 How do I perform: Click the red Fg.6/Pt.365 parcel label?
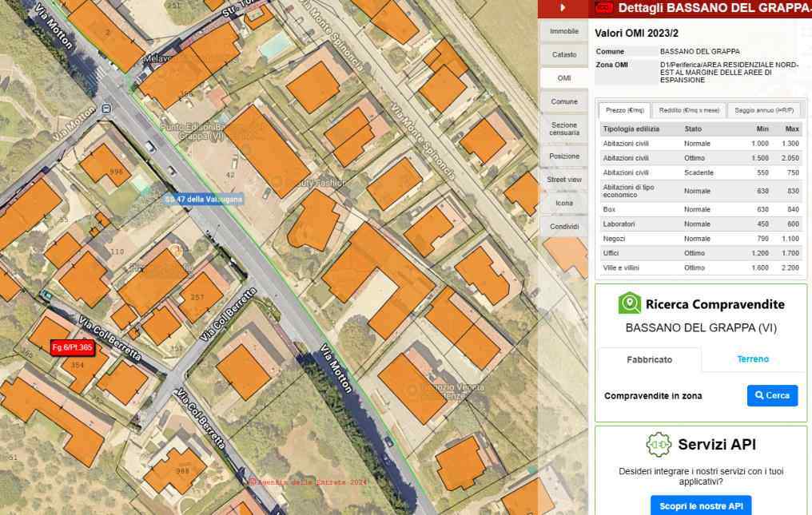(72, 348)
